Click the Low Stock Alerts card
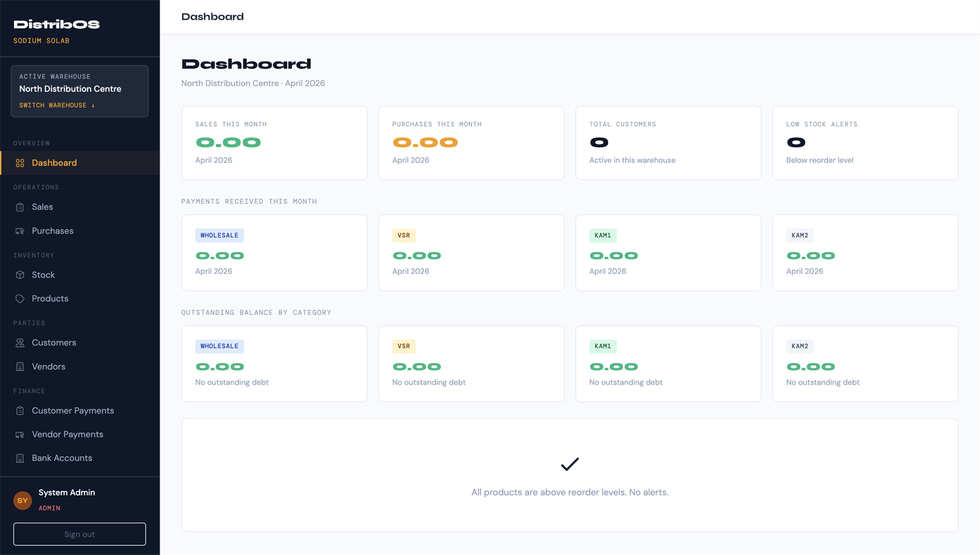 [865, 143]
